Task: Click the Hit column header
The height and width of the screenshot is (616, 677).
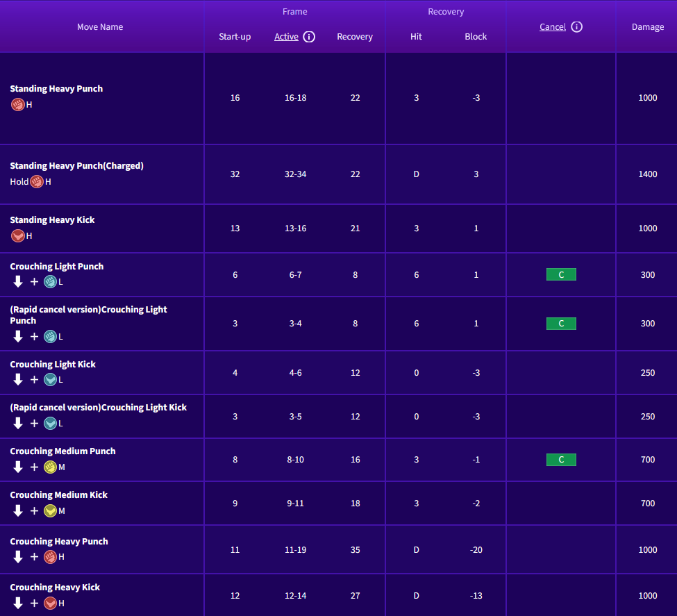Action: coord(416,37)
